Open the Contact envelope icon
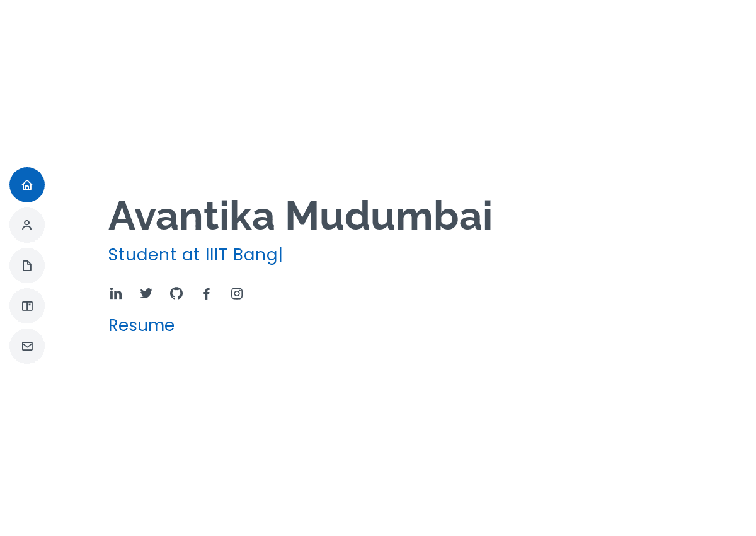Image resolution: width=756 pixels, height=536 pixels. [x=27, y=346]
